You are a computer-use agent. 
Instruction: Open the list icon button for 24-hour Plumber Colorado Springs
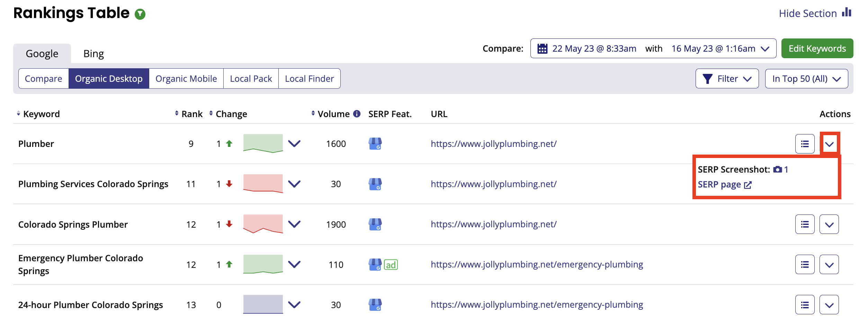[x=805, y=305]
